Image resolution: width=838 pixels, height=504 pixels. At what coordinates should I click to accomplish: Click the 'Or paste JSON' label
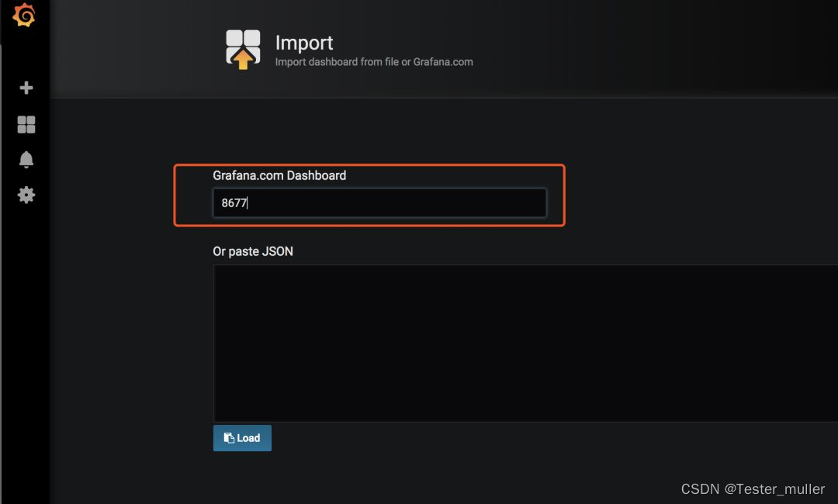(x=253, y=251)
